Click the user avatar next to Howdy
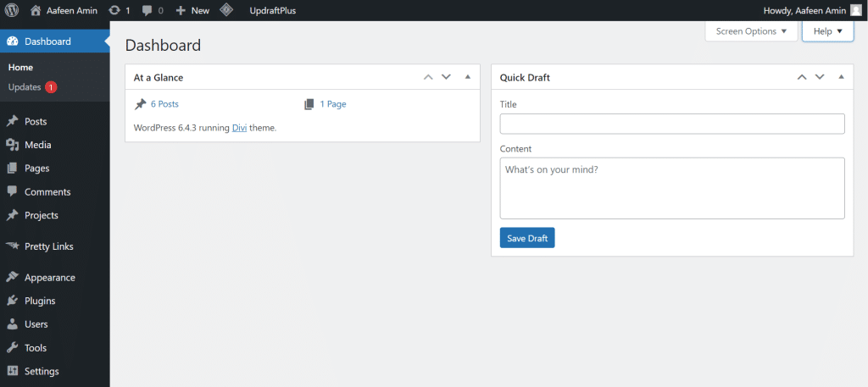Viewport: 868px width, 387px height. pos(855,10)
